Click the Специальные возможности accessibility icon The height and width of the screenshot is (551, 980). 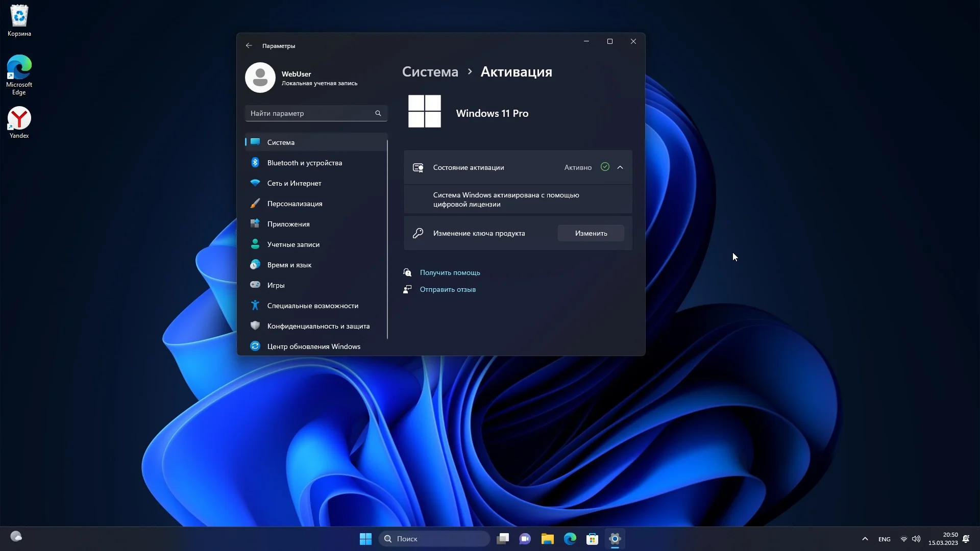point(255,306)
